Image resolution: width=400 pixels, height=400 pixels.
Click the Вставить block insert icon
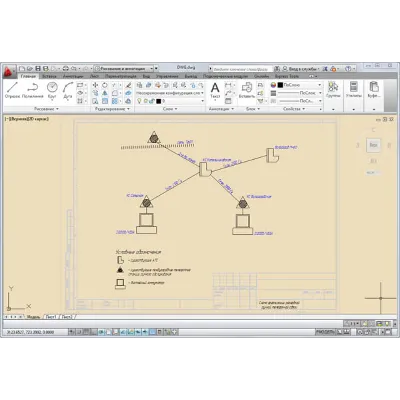click(x=247, y=90)
